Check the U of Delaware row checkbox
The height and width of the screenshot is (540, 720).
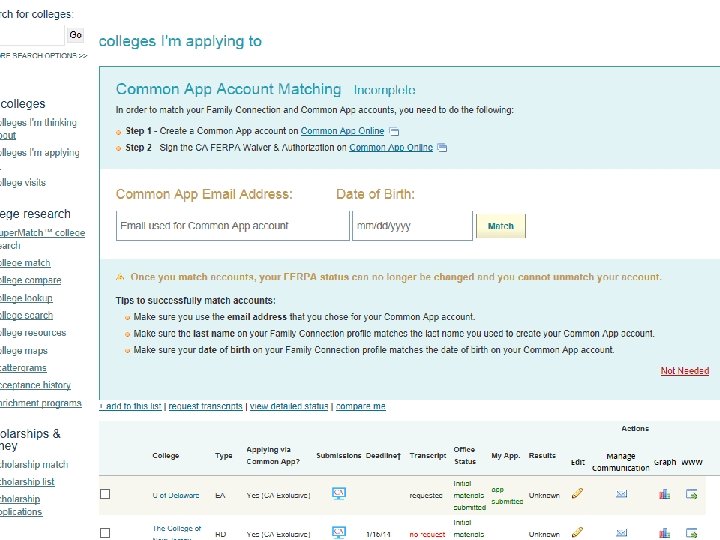[x=105, y=494]
